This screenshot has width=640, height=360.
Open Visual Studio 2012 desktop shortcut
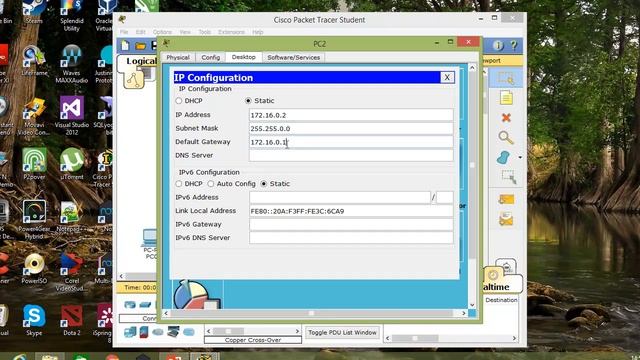pos(71,116)
